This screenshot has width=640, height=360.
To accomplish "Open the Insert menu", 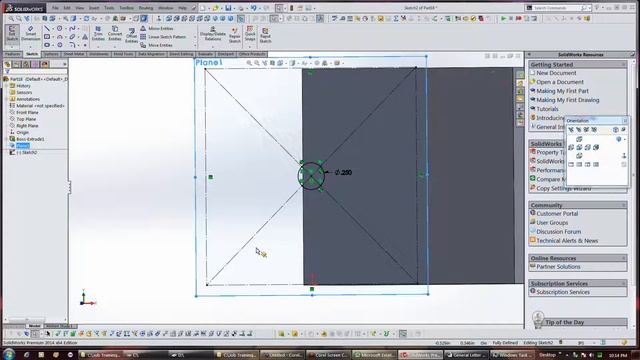I will tap(94, 8).
